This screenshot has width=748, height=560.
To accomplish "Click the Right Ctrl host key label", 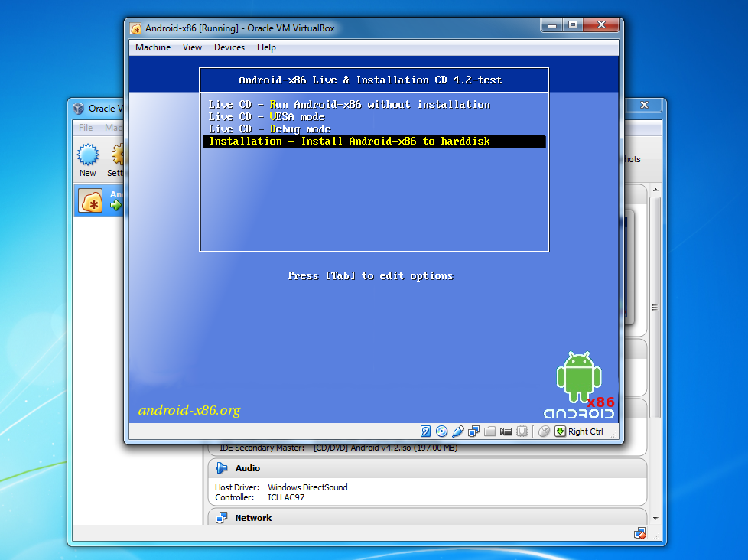I will pos(585,431).
